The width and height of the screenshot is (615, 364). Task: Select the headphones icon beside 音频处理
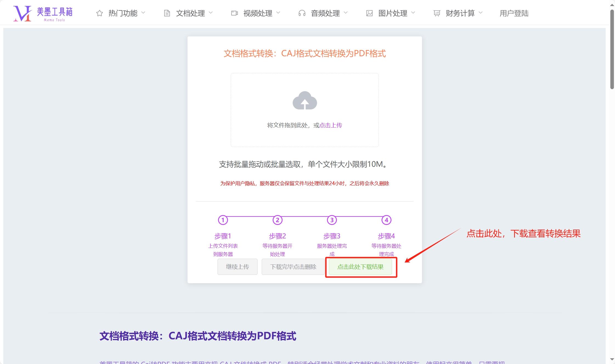(x=302, y=13)
